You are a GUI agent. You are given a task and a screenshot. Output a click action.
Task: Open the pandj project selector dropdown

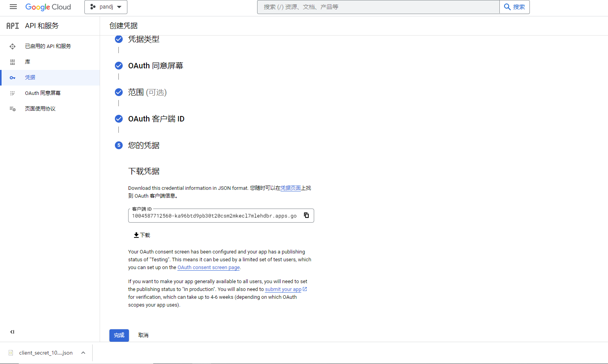tap(106, 7)
